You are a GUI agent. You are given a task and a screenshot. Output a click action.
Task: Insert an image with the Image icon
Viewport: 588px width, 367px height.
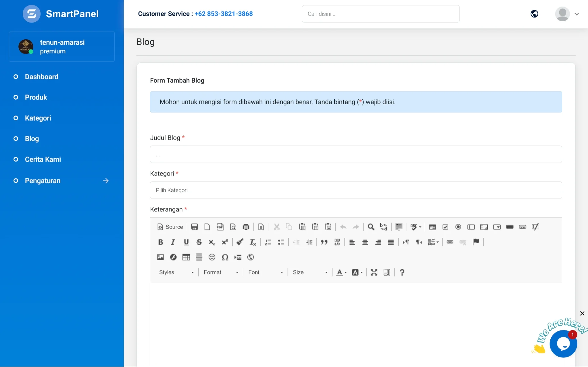point(160,257)
